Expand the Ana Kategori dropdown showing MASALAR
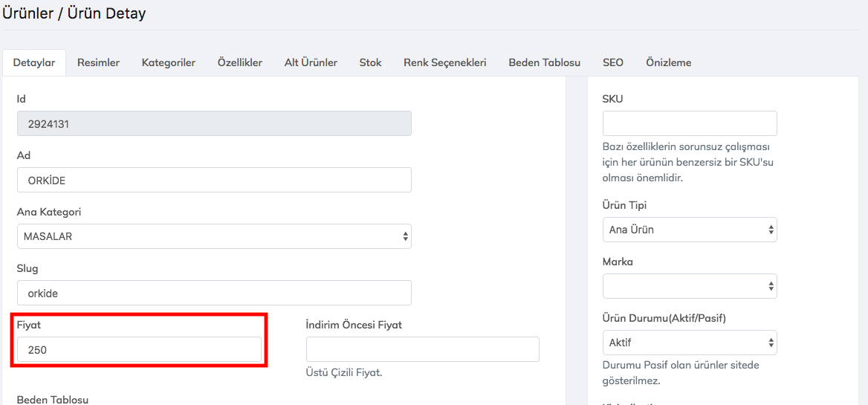Image resolution: width=868 pixels, height=405 pixels. [214, 236]
